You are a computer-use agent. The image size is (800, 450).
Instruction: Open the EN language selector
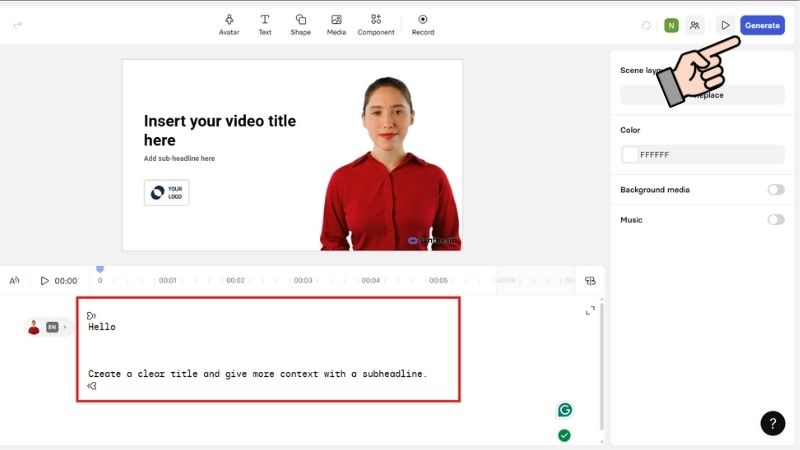coord(52,327)
